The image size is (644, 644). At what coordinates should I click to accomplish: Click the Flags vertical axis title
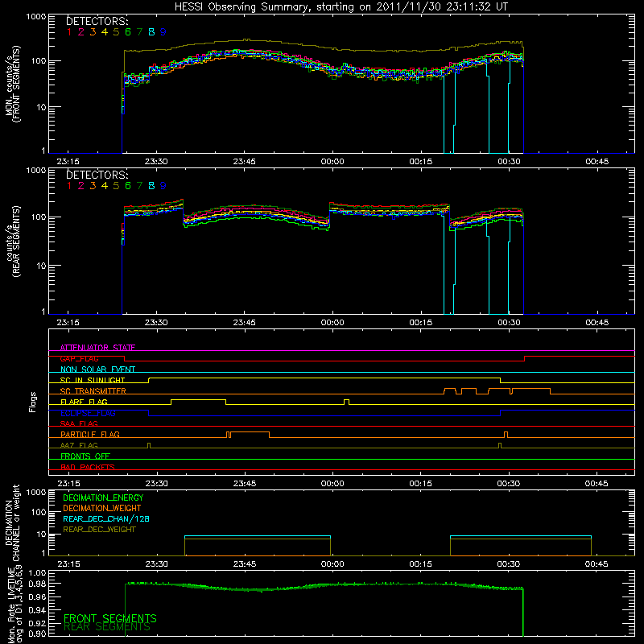(x=33, y=402)
